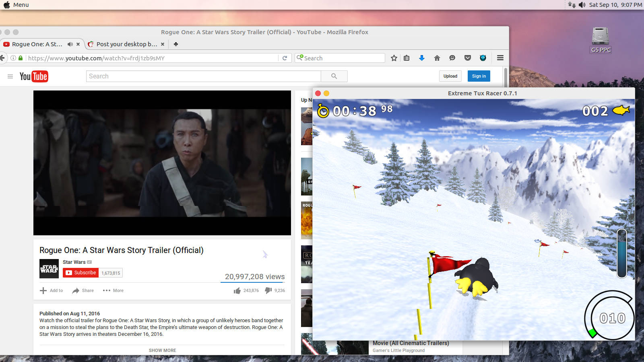Click the Tux Racer timer clock icon

coord(323,111)
